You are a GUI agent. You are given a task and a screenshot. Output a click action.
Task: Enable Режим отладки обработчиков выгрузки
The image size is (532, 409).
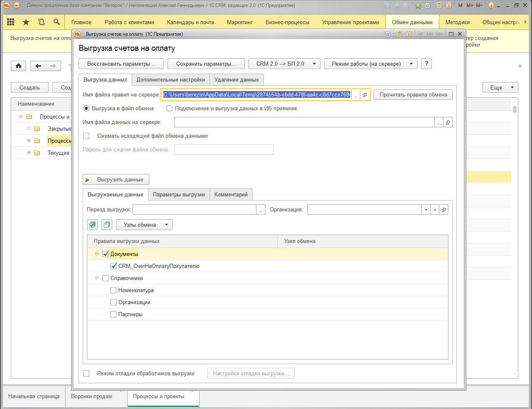point(86,373)
